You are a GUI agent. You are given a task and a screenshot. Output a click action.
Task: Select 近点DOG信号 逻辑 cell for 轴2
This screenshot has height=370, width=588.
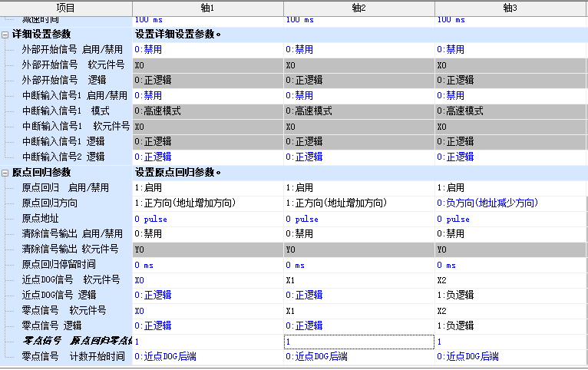coord(359,296)
